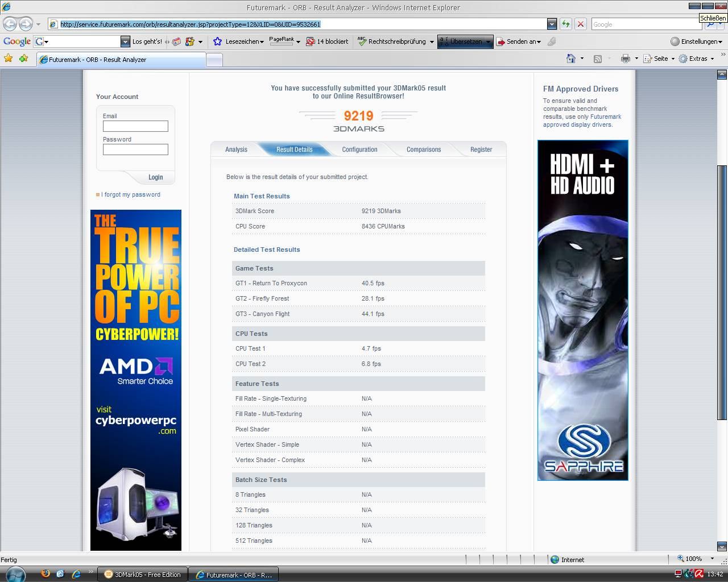The height and width of the screenshot is (582, 728).
Task: Click the CyberPower AMD advertisement banner
Action: [136, 380]
